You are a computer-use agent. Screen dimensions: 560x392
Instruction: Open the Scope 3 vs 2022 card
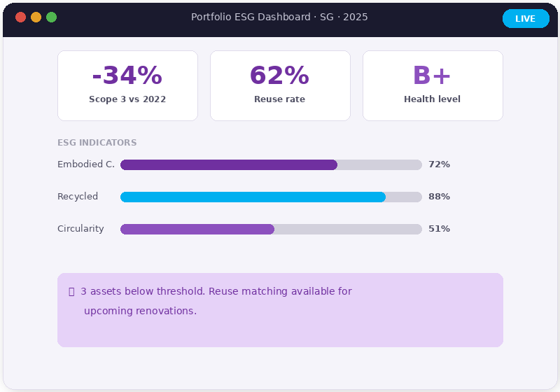coord(127,85)
